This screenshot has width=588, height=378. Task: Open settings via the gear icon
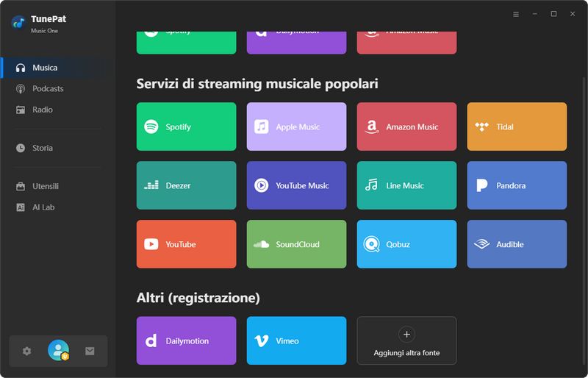(x=26, y=352)
